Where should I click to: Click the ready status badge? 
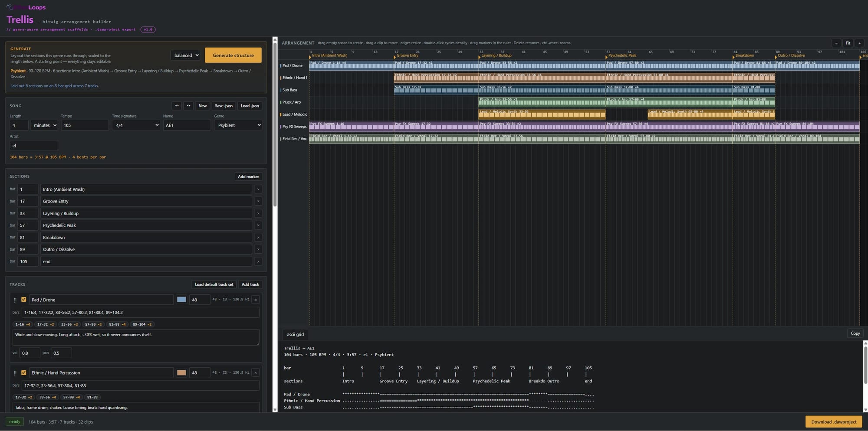coord(15,421)
